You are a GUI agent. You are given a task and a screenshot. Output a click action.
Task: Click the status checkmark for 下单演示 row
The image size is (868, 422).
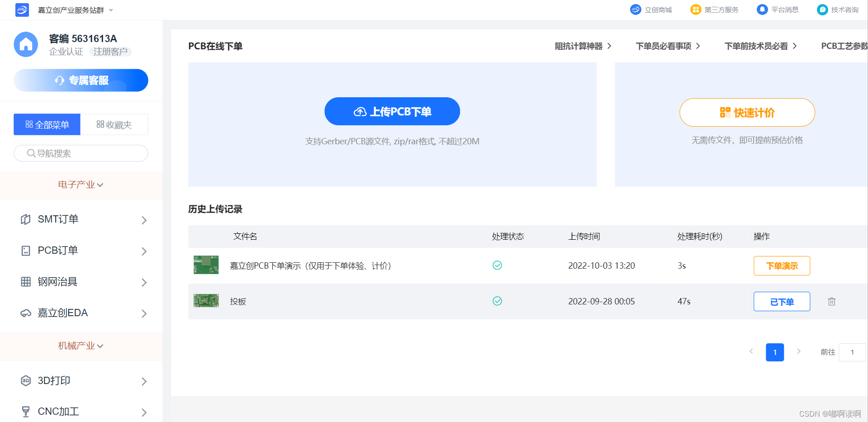pyautogui.click(x=497, y=265)
